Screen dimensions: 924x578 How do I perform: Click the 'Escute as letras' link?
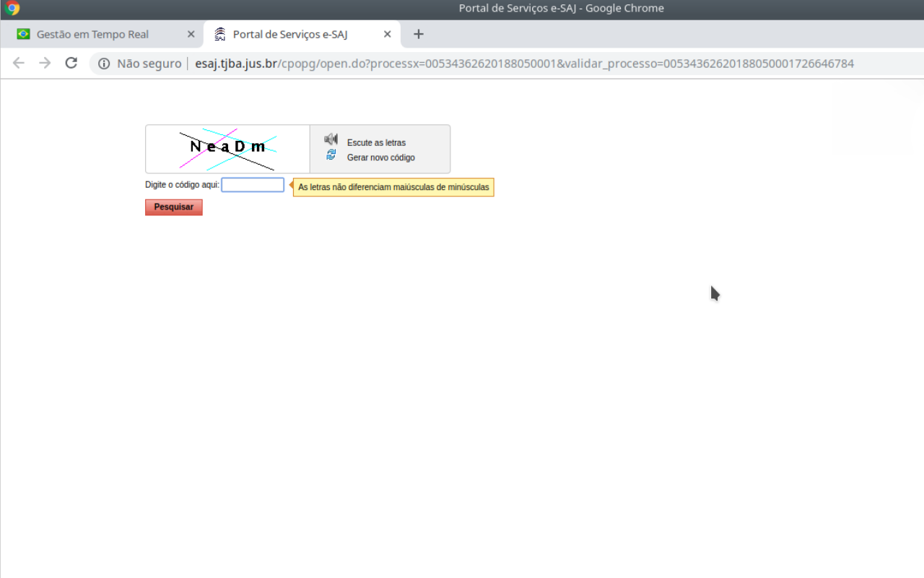(x=376, y=143)
